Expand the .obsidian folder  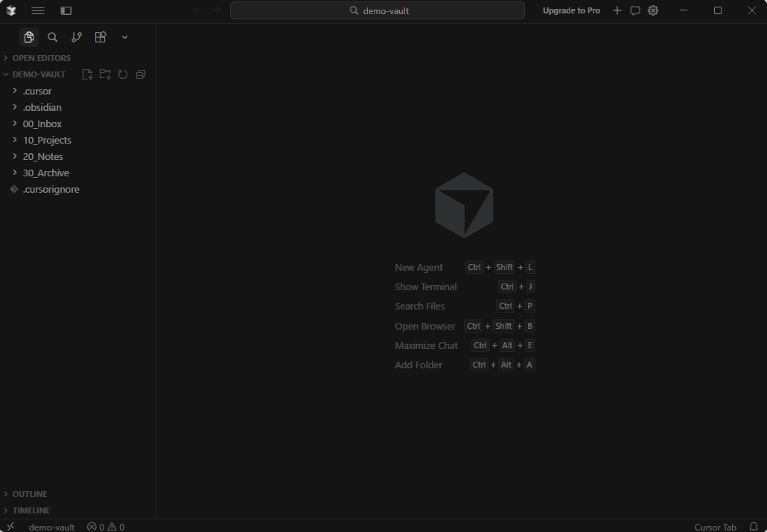coord(78,108)
